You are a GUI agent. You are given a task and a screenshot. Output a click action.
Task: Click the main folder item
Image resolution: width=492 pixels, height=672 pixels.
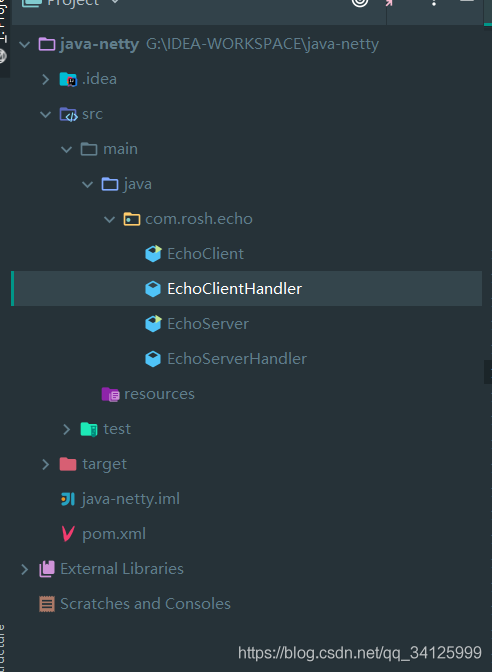[x=120, y=149]
